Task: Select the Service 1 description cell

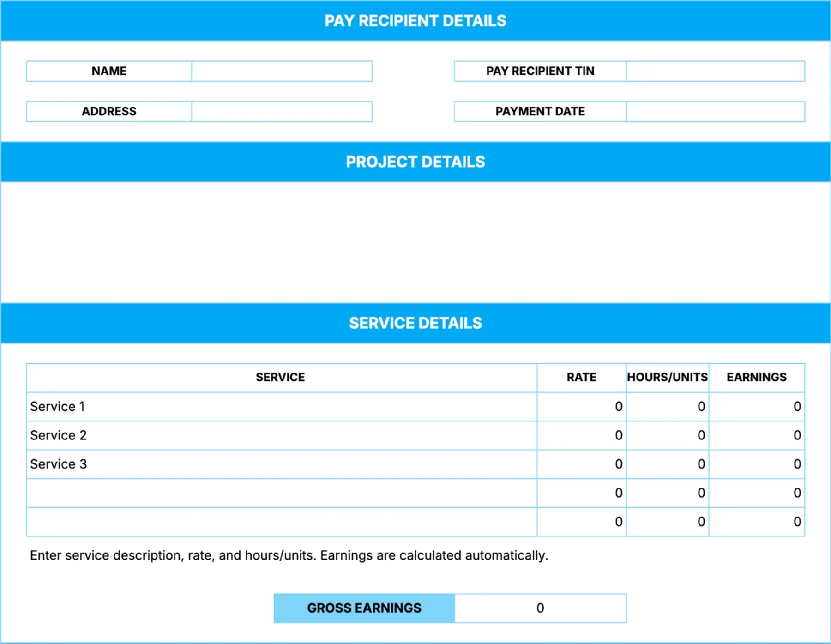Action: point(282,407)
